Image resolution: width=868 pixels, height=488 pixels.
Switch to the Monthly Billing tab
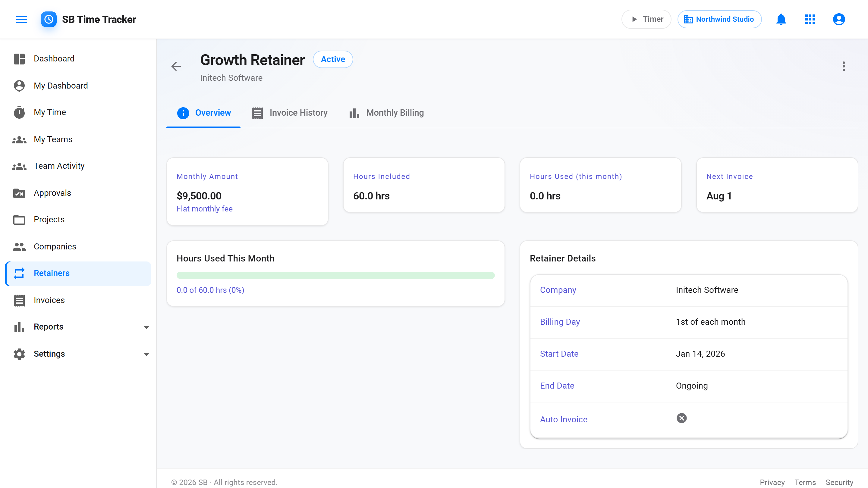[387, 113]
